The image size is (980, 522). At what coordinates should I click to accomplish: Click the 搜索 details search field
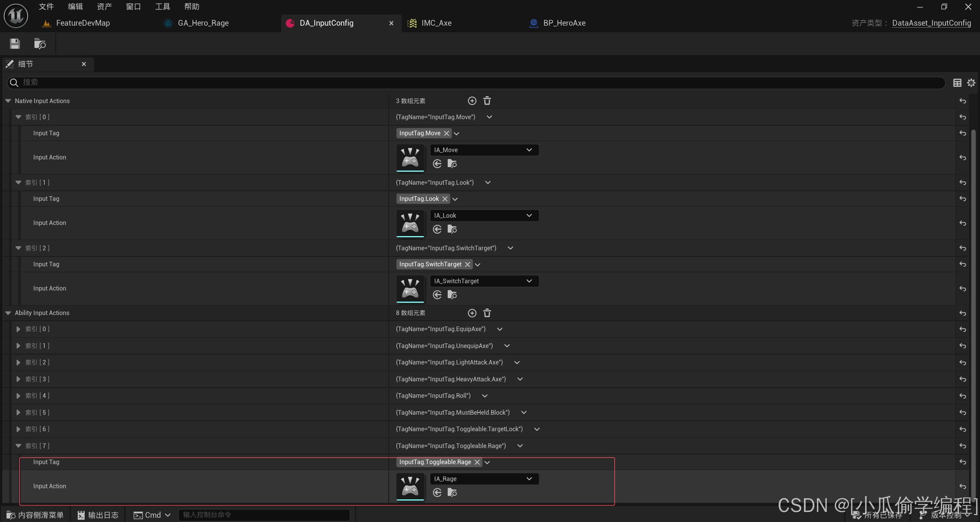point(476,82)
